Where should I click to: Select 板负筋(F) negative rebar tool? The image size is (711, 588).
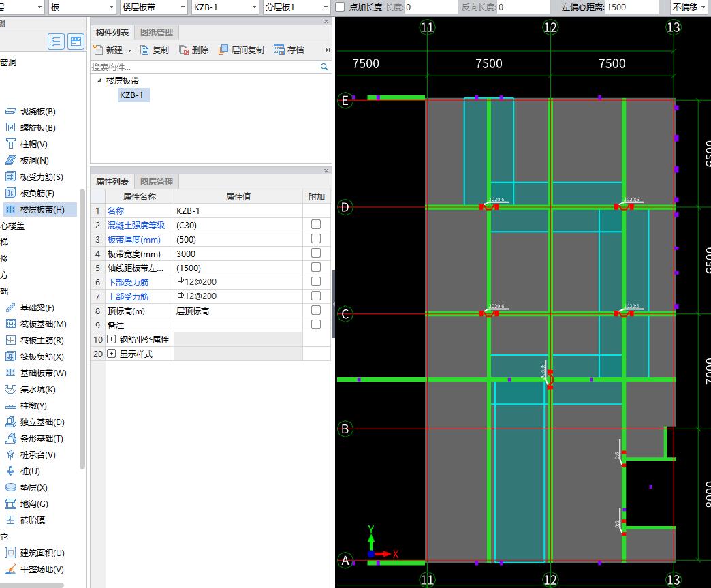30,194
